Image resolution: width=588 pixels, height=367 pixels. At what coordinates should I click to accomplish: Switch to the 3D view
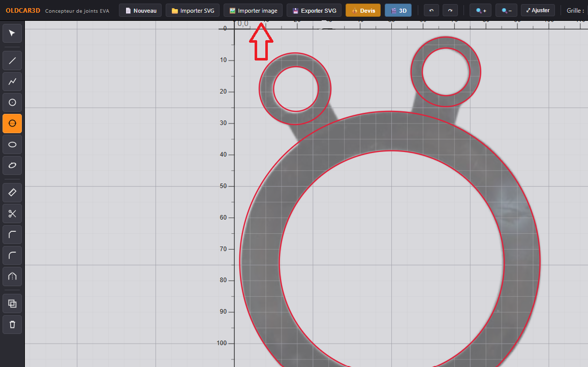point(398,11)
